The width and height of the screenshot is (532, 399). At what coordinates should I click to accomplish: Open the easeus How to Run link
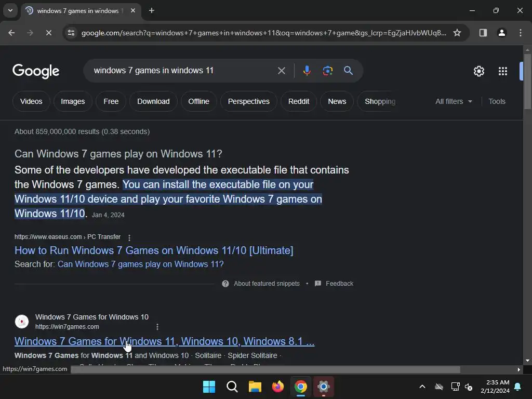coord(154,250)
